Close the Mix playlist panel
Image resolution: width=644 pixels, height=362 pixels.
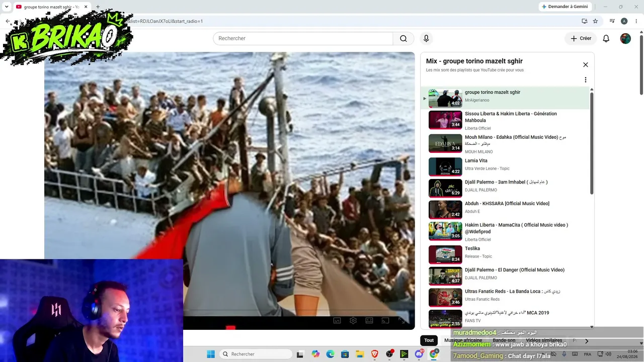click(586, 65)
